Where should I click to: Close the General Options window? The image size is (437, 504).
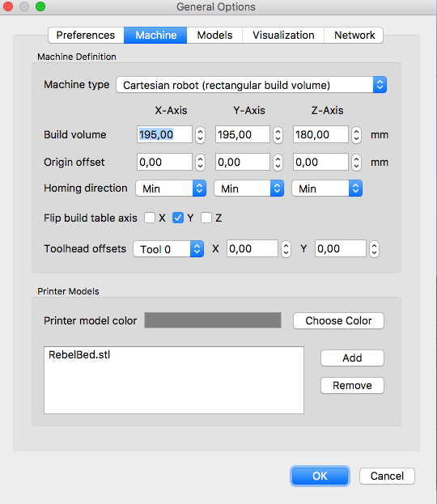click(8, 6)
